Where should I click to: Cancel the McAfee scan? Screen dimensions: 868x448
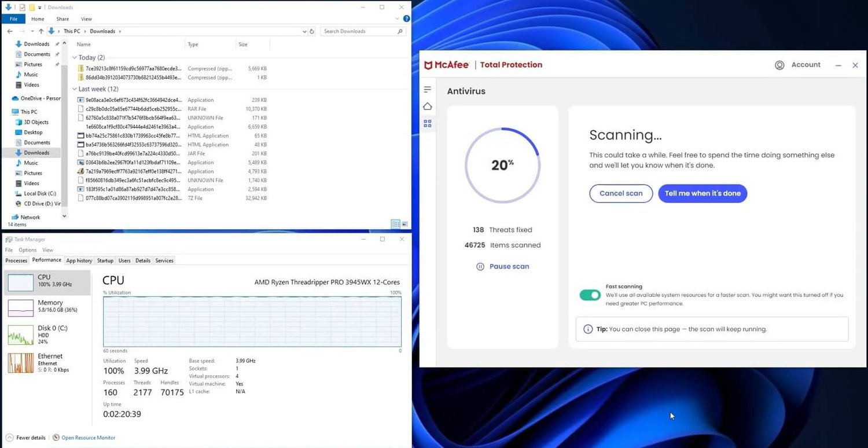[621, 193]
